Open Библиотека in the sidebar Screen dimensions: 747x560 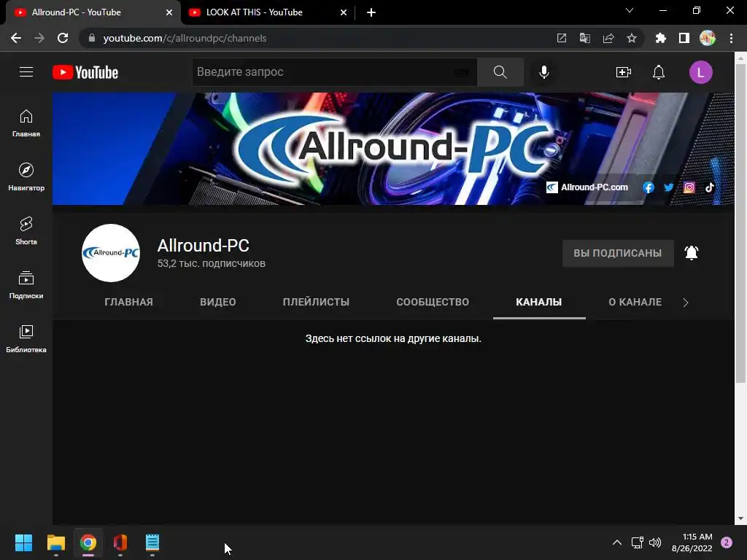(x=26, y=338)
